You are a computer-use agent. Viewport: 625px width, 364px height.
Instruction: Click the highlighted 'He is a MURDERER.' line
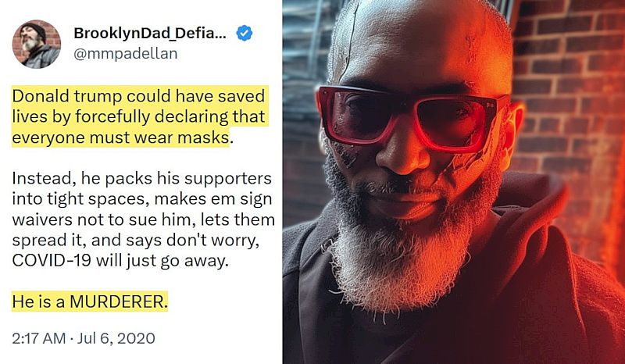pos(90,302)
